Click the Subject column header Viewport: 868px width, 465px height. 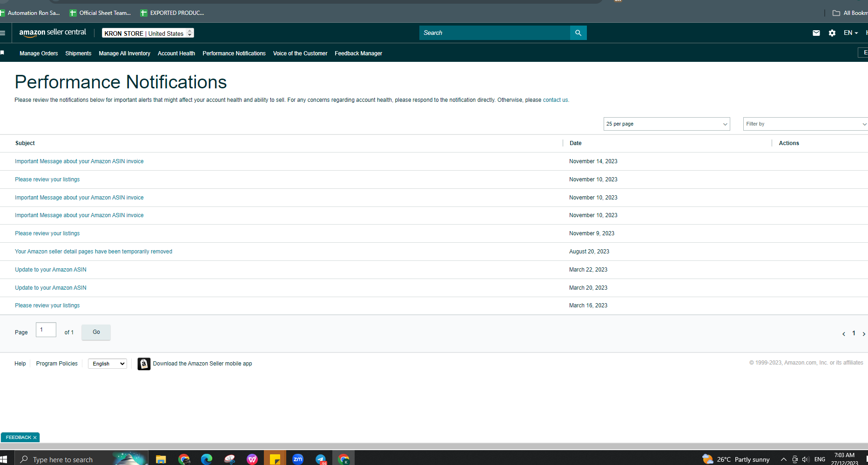(x=25, y=143)
